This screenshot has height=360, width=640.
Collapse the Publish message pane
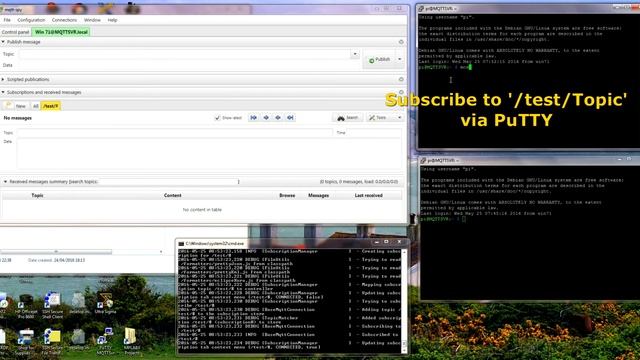point(3,42)
